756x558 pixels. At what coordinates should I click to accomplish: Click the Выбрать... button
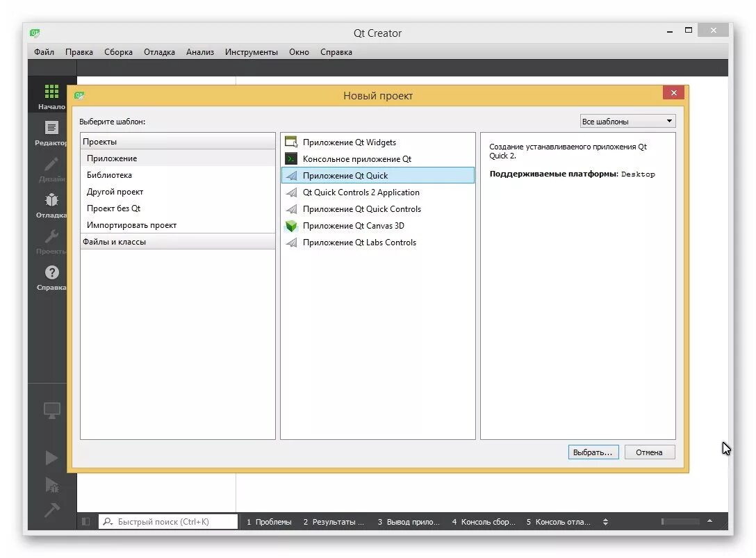click(593, 452)
